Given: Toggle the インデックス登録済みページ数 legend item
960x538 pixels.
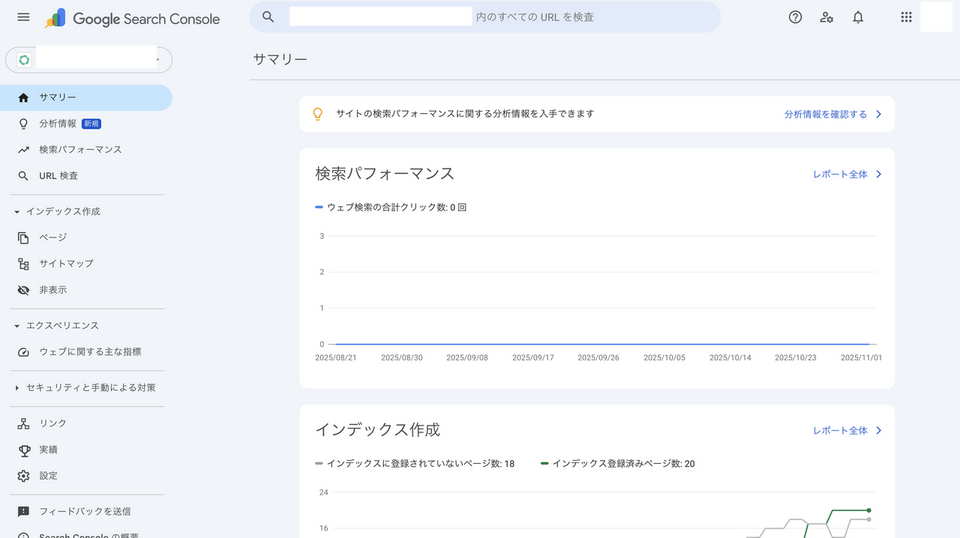Looking at the screenshot, I should tap(617, 464).
